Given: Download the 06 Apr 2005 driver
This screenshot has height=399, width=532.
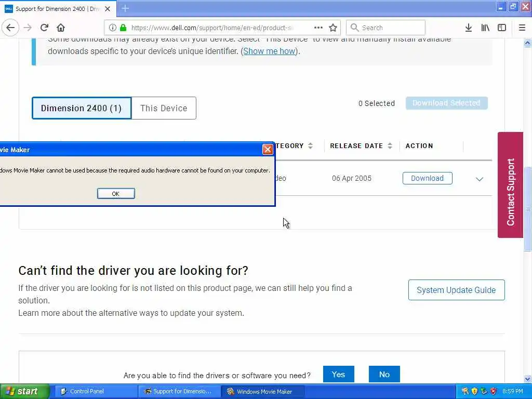Looking at the screenshot, I should tap(427, 178).
